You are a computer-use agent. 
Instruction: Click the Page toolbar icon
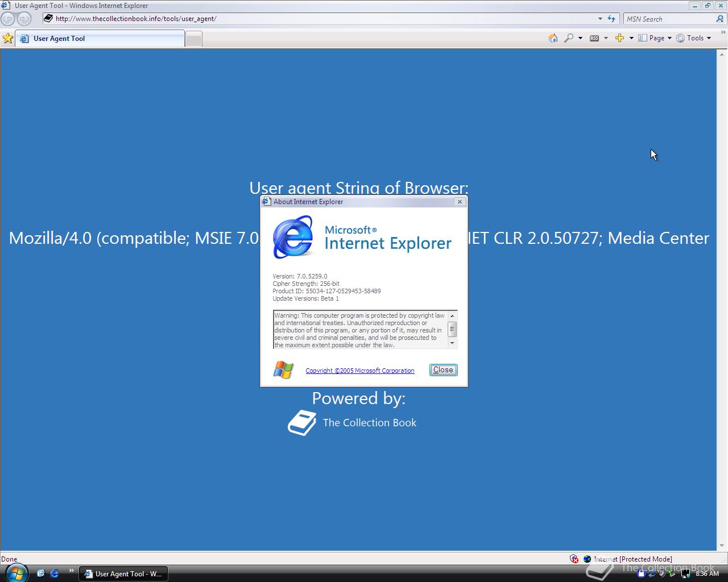tap(643, 38)
